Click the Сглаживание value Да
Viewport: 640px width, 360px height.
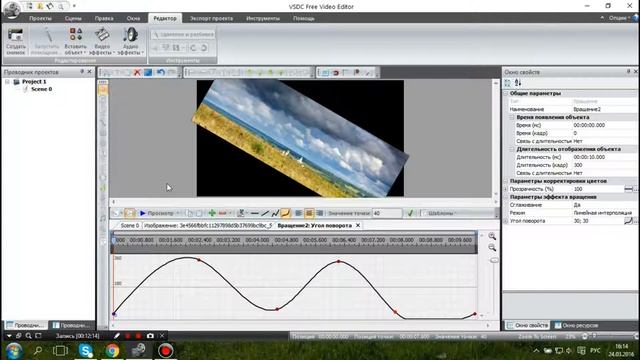pyautogui.click(x=577, y=205)
